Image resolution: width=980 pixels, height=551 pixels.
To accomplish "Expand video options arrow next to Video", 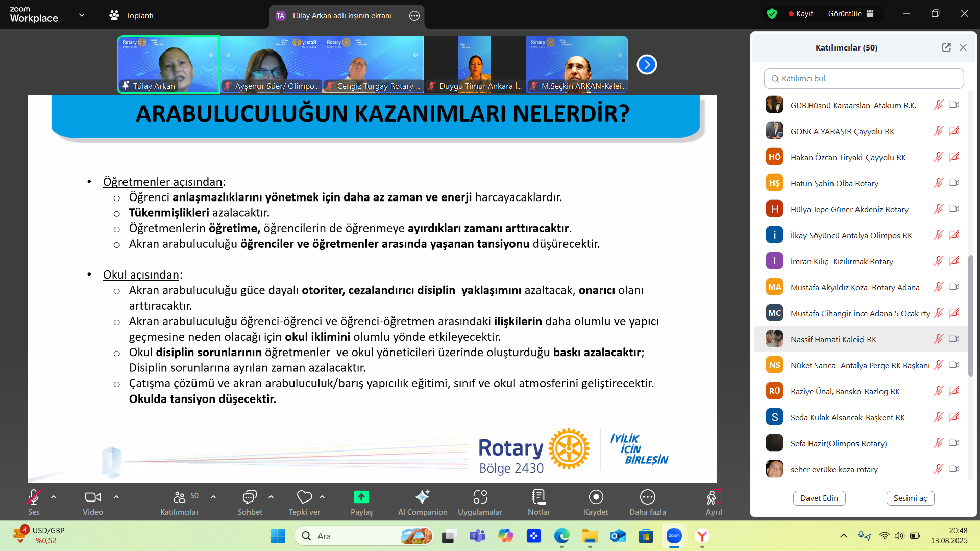I will coord(116,496).
